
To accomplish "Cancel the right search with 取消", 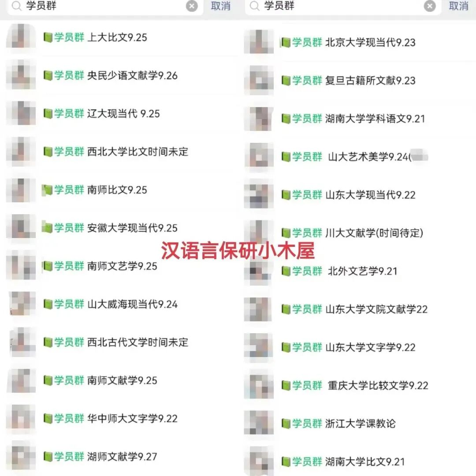I will [x=459, y=6].
